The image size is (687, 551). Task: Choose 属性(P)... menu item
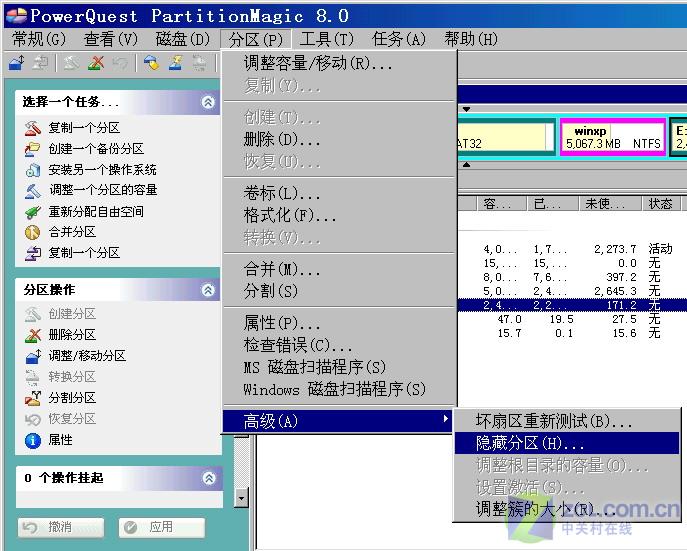[x=340, y=323]
